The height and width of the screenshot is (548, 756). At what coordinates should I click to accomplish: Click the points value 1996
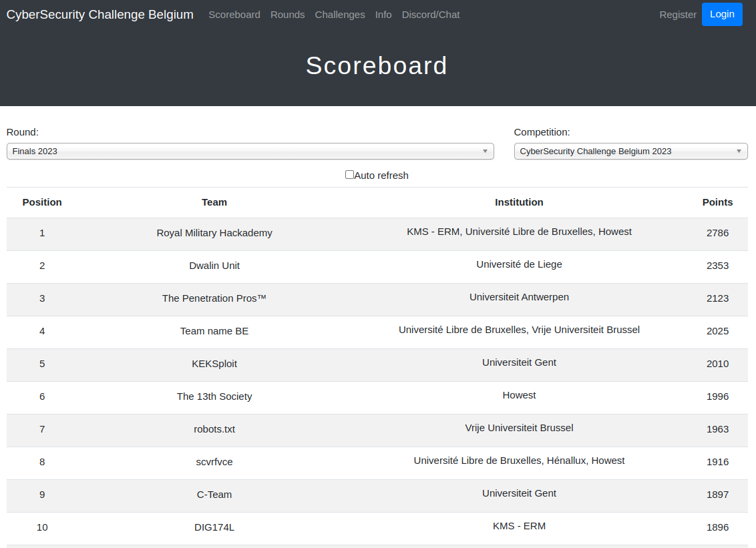coord(717,396)
